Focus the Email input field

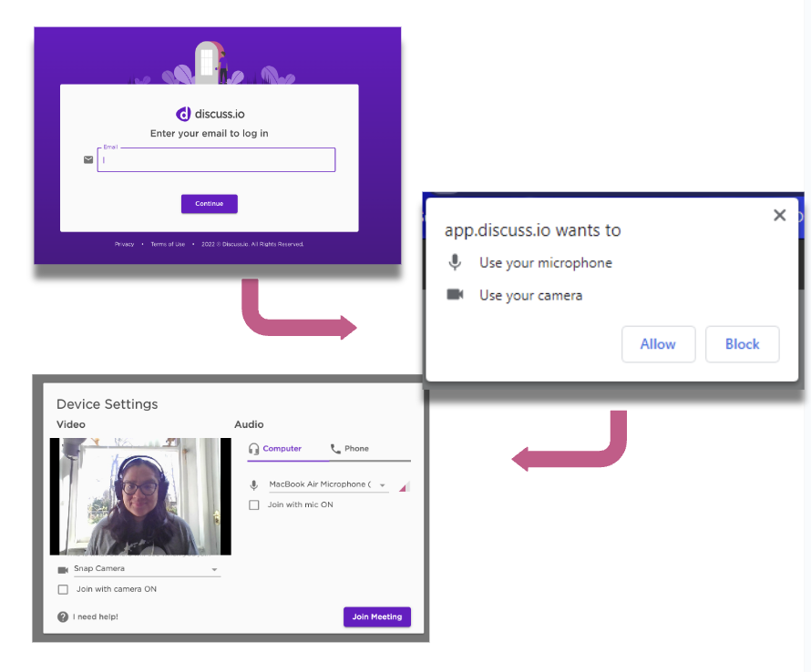click(x=216, y=159)
